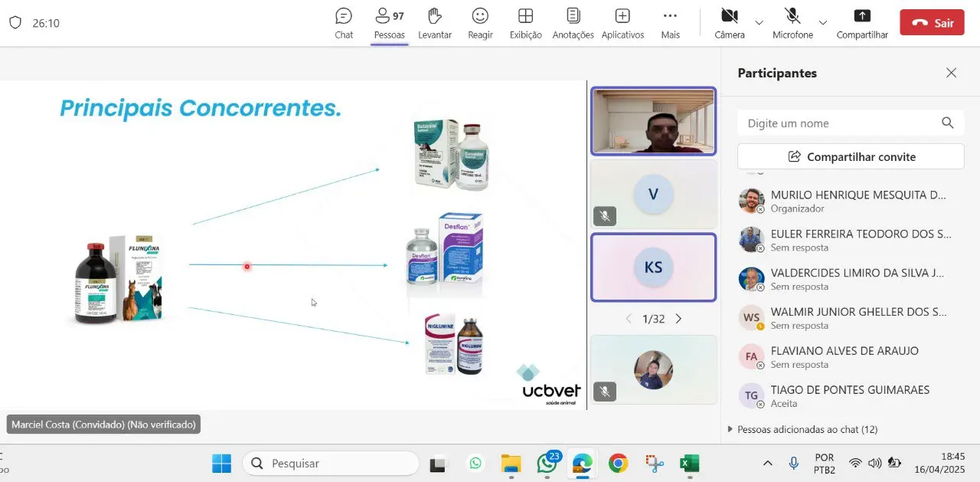Screen dimensions: 980x482
Task: Open Anotações notes
Action: point(573,23)
